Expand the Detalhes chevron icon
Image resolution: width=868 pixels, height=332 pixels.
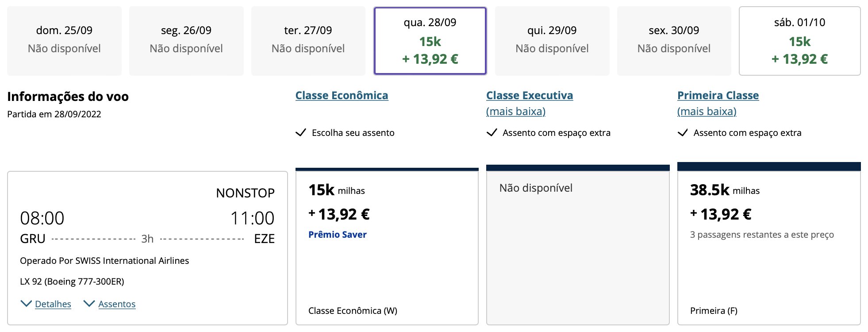(26, 304)
